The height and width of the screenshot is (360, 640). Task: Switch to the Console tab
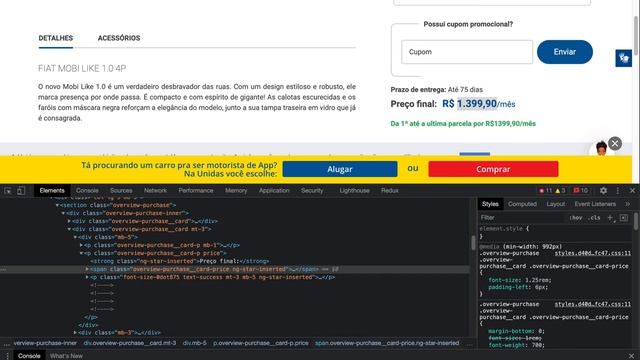[x=87, y=191]
